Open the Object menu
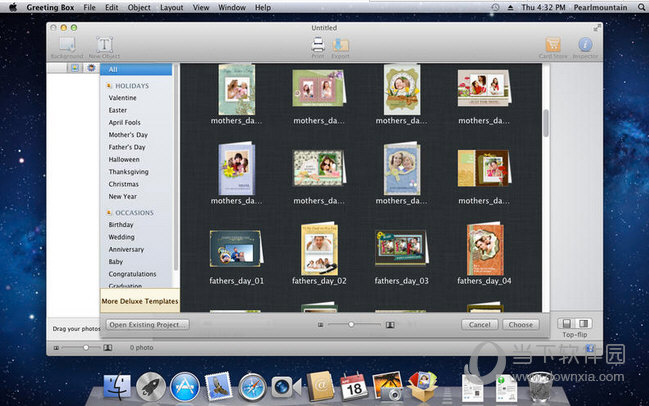This screenshot has height=406, width=649. tap(139, 7)
